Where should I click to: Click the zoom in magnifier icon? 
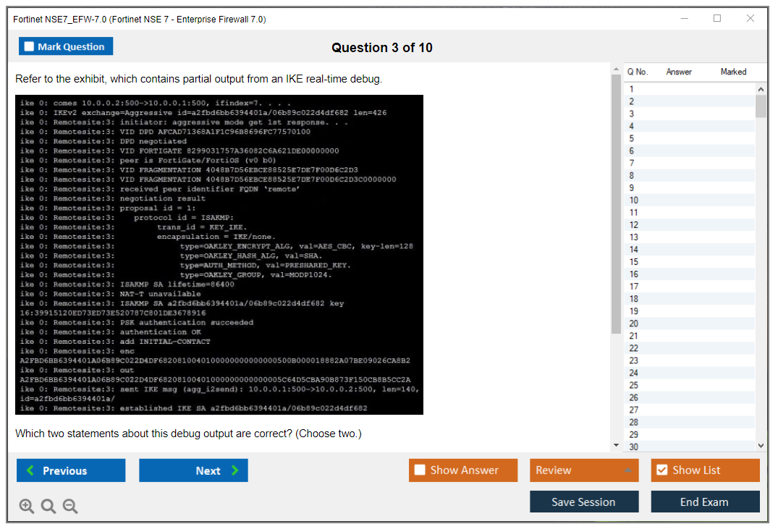tap(27, 507)
